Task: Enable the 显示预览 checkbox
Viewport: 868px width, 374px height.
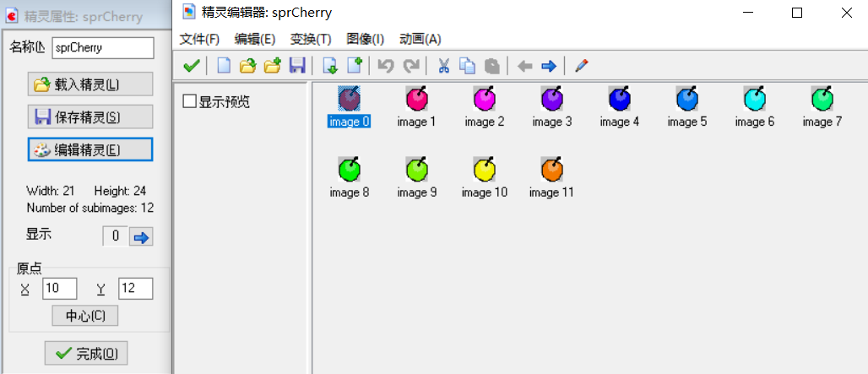Action: pyautogui.click(x=189, y=101)
